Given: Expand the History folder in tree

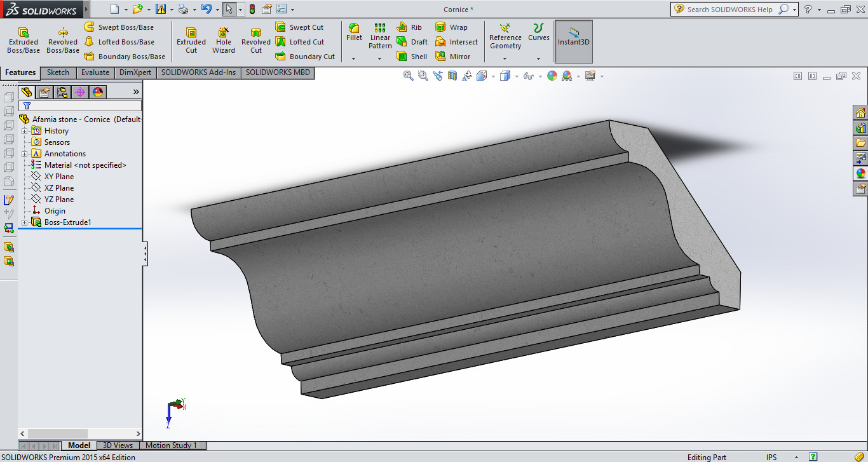Looking at the screenshot, I should [x=25, y=131].
